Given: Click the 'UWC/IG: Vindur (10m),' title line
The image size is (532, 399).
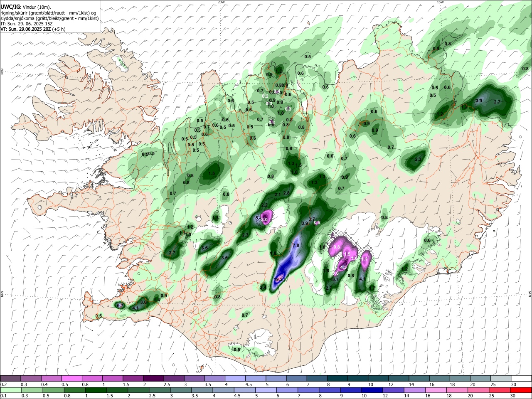Looking at the screenshot, I should pyautogui.click(x=26, y=7).
